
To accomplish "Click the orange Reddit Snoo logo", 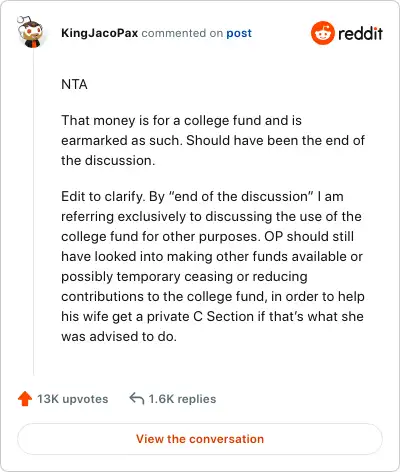I will click(x=322, y=33).
